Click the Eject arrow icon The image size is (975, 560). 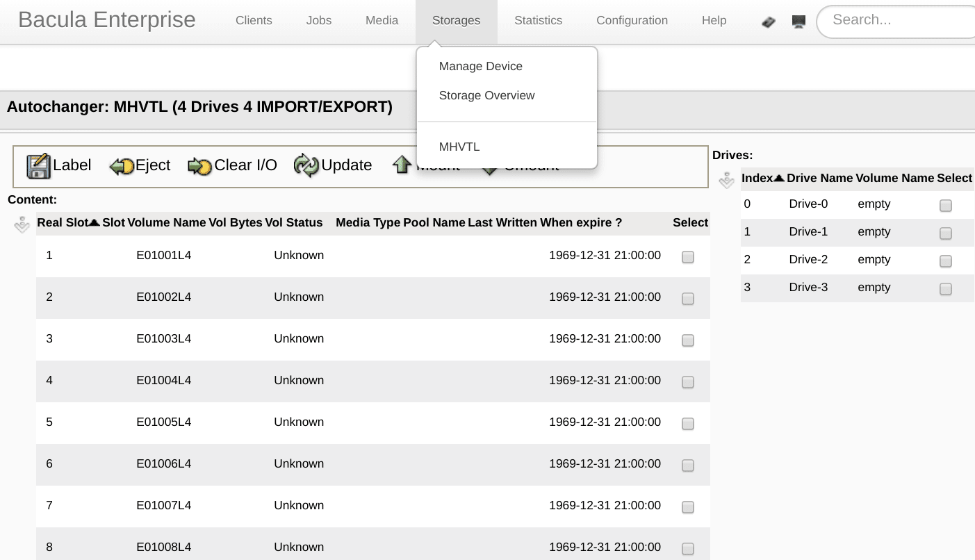[x=122, y=166]
